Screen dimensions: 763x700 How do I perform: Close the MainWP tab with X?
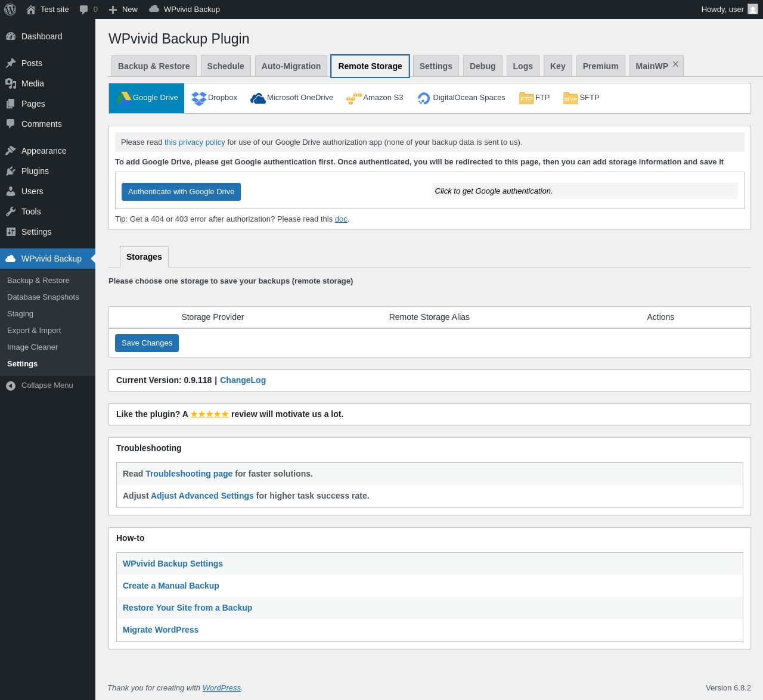(675, 64)
